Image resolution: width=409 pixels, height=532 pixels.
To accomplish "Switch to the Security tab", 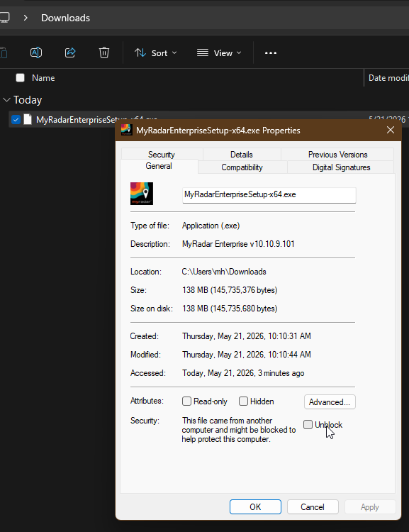I will [162, 155].
